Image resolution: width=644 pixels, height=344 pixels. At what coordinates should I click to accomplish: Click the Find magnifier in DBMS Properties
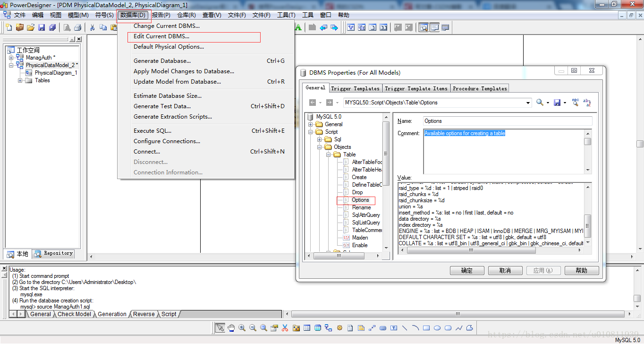(x=540, y=103)
